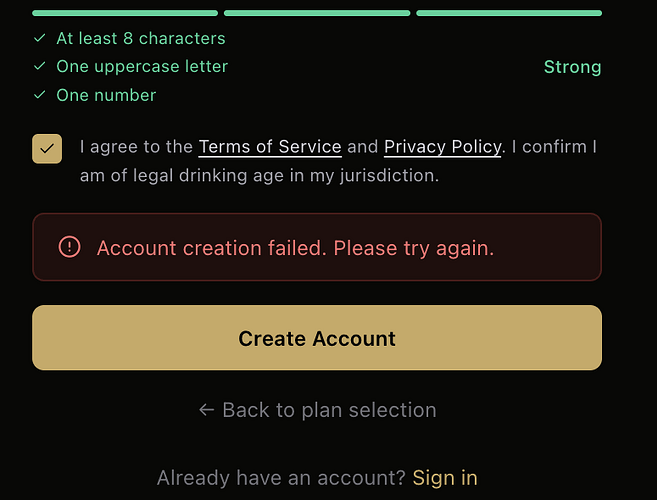The width and height of the screenshot is (657, 500).
Task: Click the left arrow before "Back to plan selection"
Action: click(207, 410)
